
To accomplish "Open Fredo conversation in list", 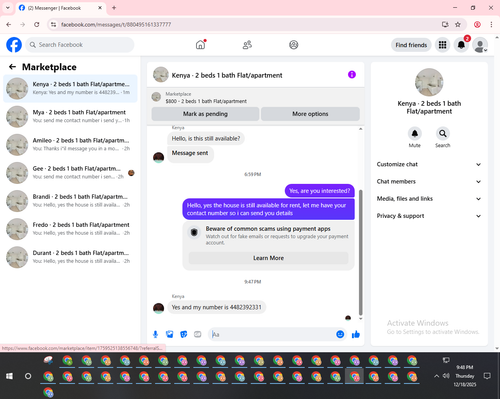I will coord(70,229).
